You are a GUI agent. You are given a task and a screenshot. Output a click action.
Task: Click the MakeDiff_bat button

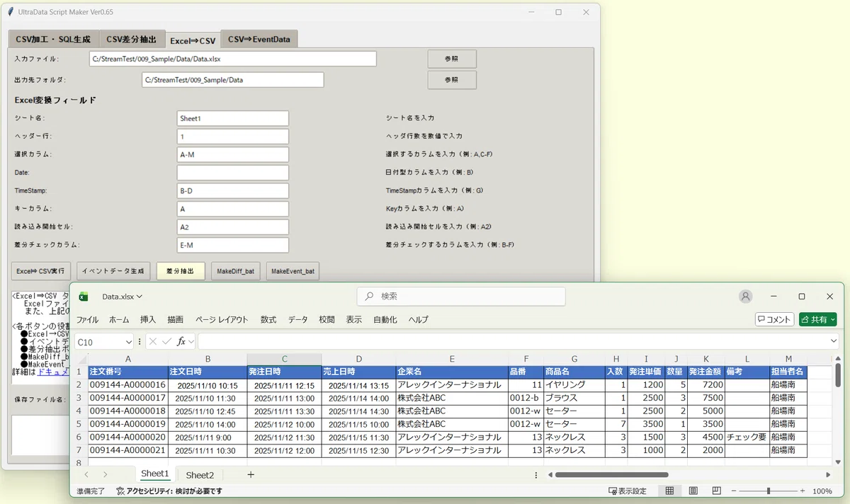[x=236, y=271]
